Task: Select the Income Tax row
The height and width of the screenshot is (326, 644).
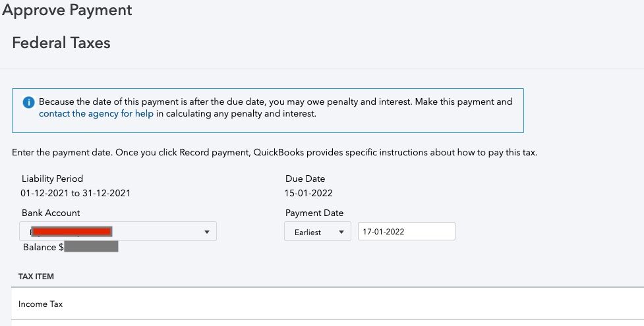Action: point(41,304)
